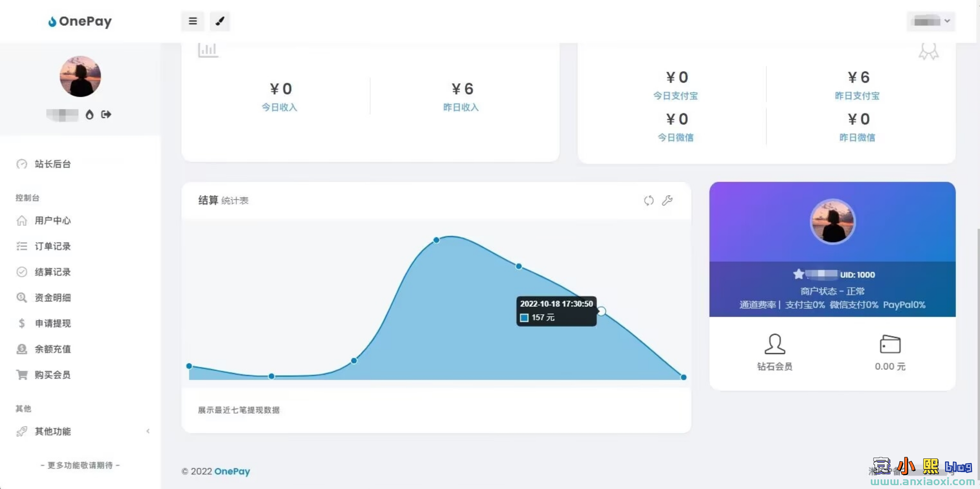Click the refresh icon on 结算统计表
The width and height of the screenshot is (980, 489).
pos(649,200)
